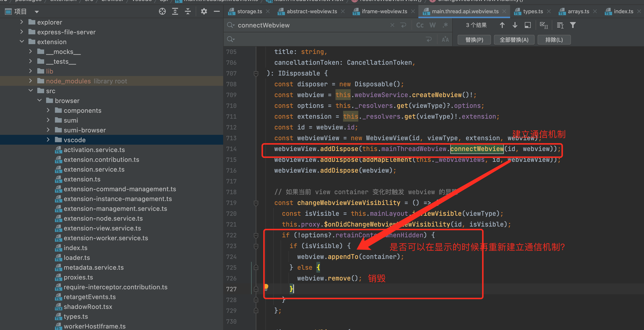
Task: Click the 排除(L) button
Action: 554,39
